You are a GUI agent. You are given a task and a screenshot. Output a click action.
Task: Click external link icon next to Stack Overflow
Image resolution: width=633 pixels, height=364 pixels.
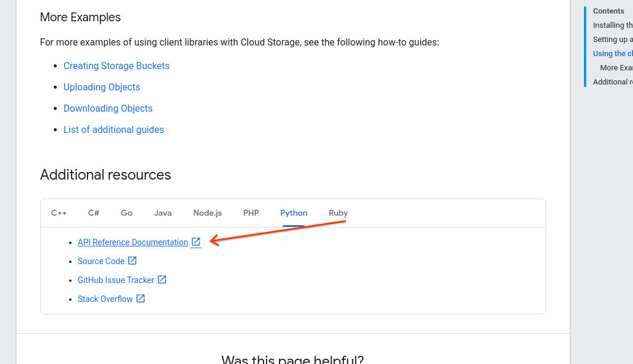pyautogui.click(x=140, y=298)
